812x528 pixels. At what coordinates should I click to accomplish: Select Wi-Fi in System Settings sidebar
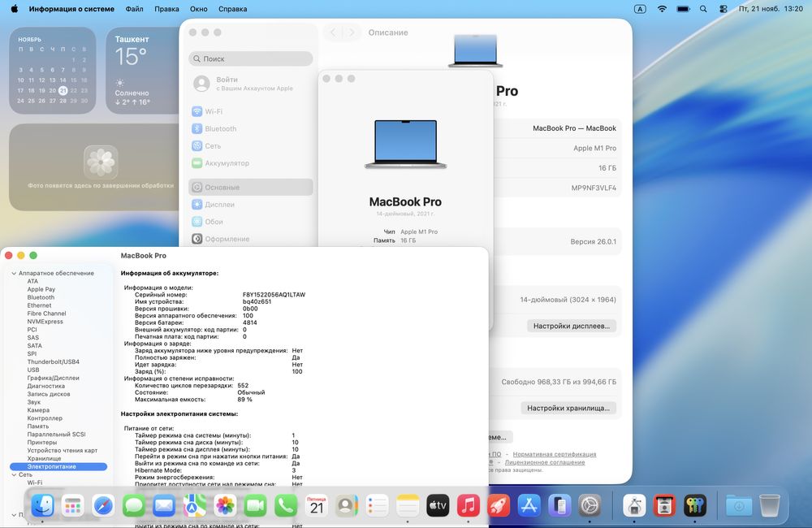(x=251, y=111)
